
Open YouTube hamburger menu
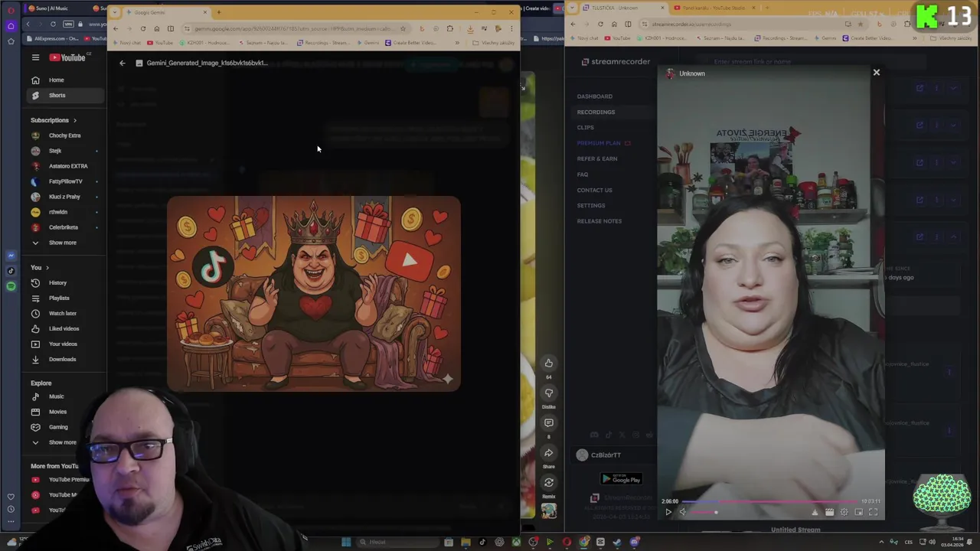[35, 57]
